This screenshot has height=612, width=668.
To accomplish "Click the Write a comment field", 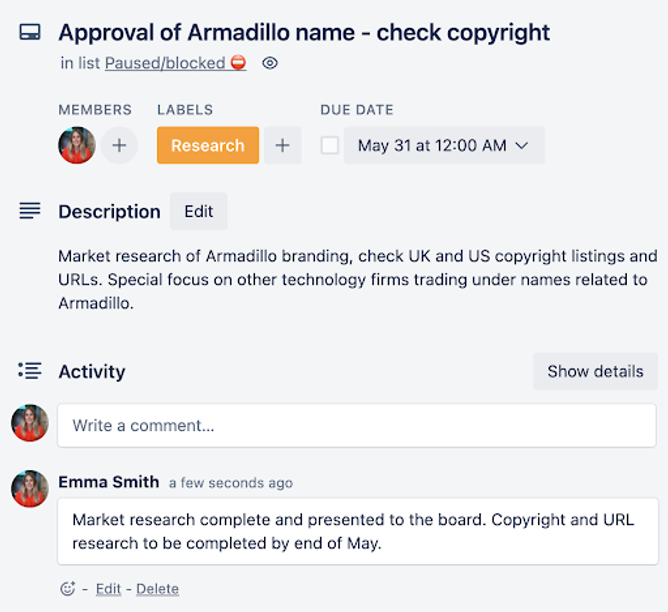I will [x=357, y=425].
